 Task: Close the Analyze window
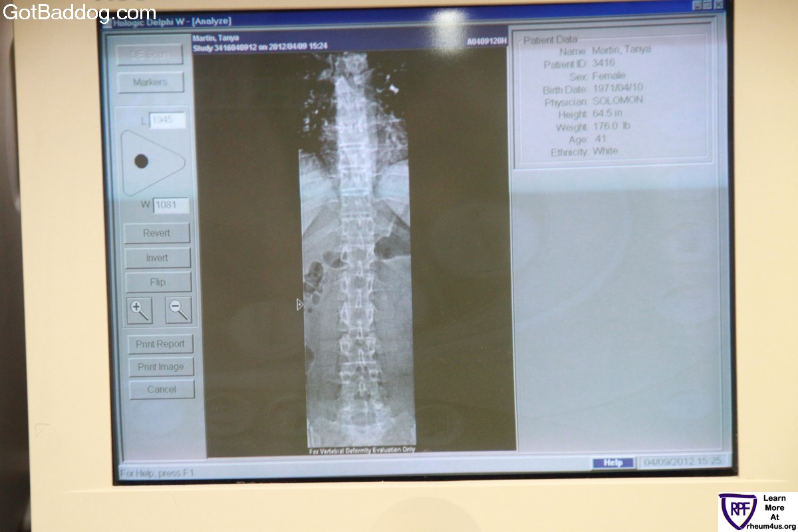(x=718, y=5)
